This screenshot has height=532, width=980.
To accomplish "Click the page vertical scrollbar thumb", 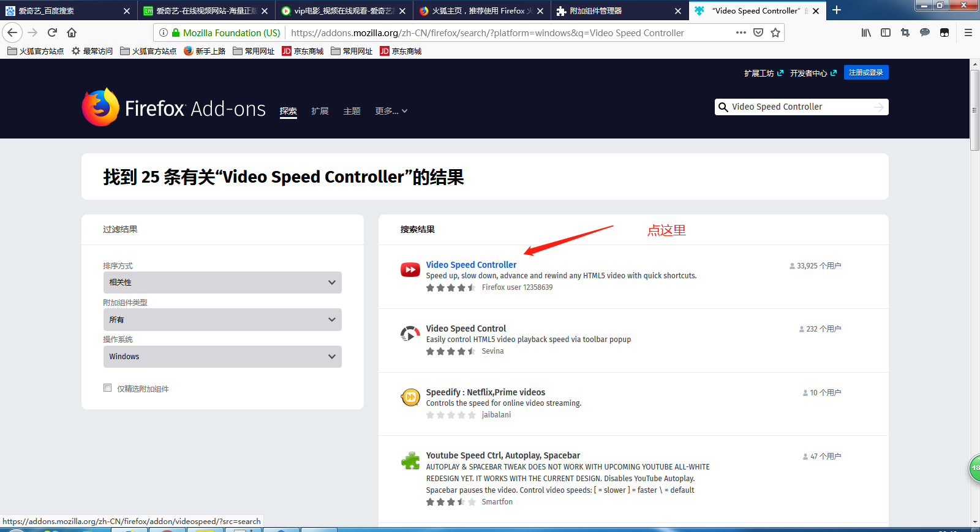I will [x=974, y=110].
